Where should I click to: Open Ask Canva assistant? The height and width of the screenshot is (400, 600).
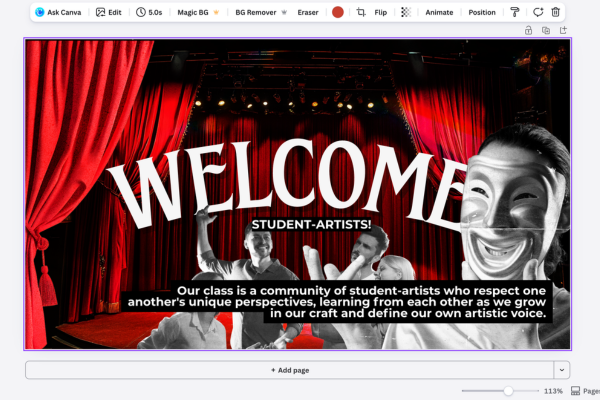pos(59,12)
